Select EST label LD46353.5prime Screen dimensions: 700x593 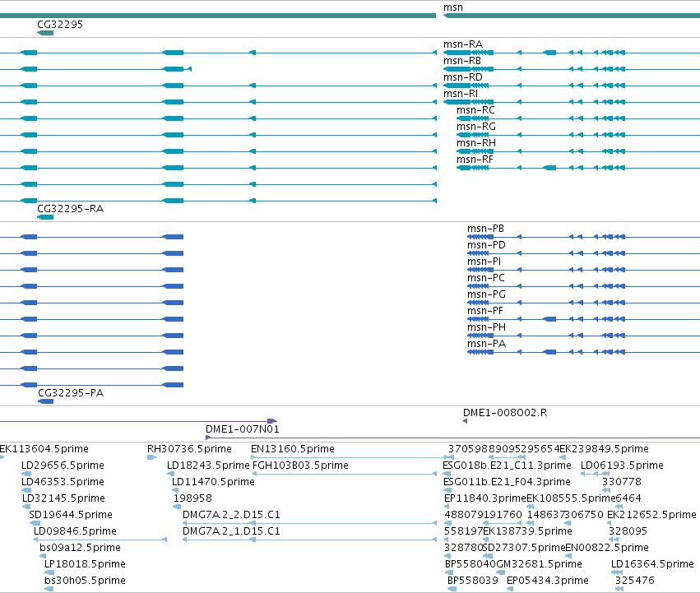click(x=63, y=482)
